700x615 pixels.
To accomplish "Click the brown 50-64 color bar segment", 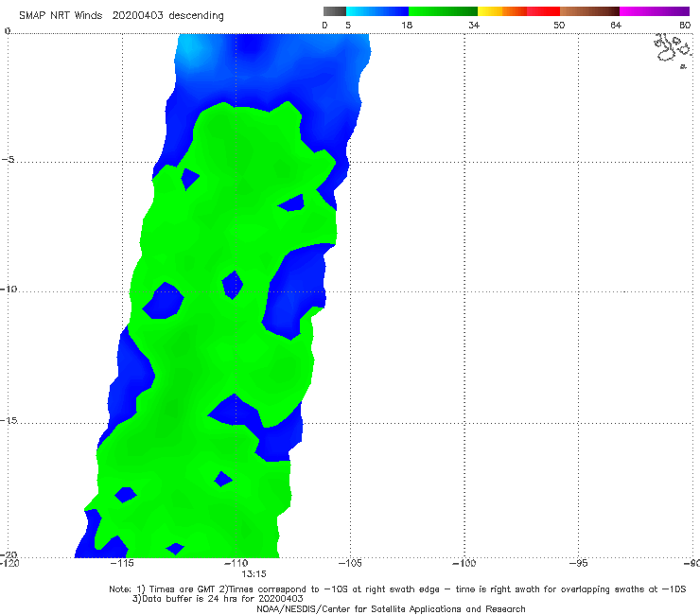I will tap(589, 11).
